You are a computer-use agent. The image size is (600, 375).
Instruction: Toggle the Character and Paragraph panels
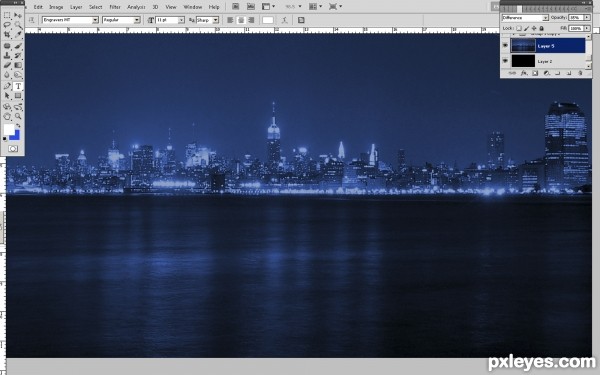[x=301, y=20]
